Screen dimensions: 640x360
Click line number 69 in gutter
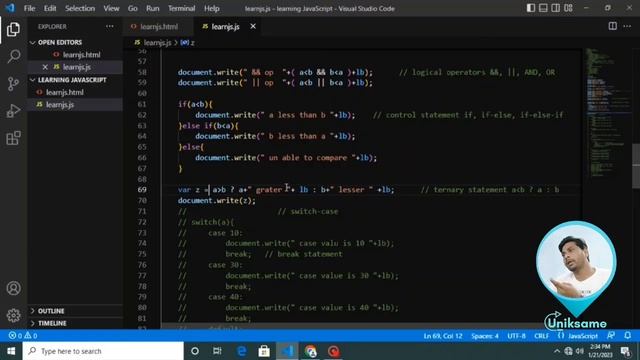click(x=142, y=190)
